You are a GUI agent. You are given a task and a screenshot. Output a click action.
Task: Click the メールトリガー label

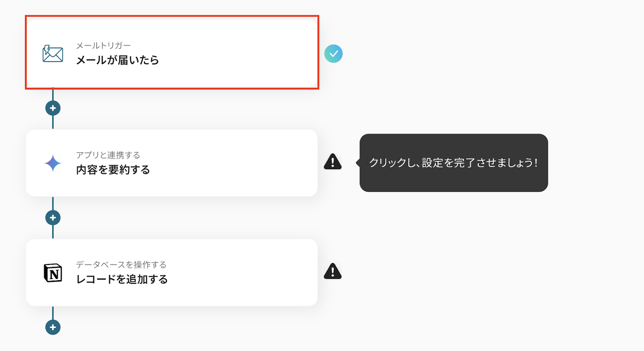[x=103, y=46]
